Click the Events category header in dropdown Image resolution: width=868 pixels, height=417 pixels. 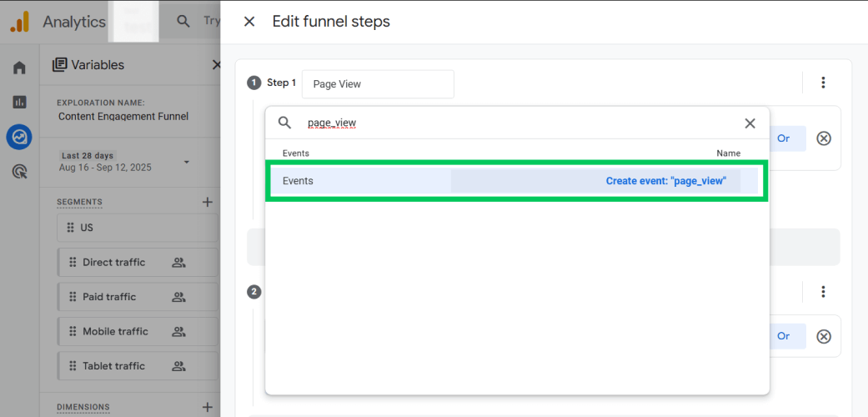[x=296, y=153]
